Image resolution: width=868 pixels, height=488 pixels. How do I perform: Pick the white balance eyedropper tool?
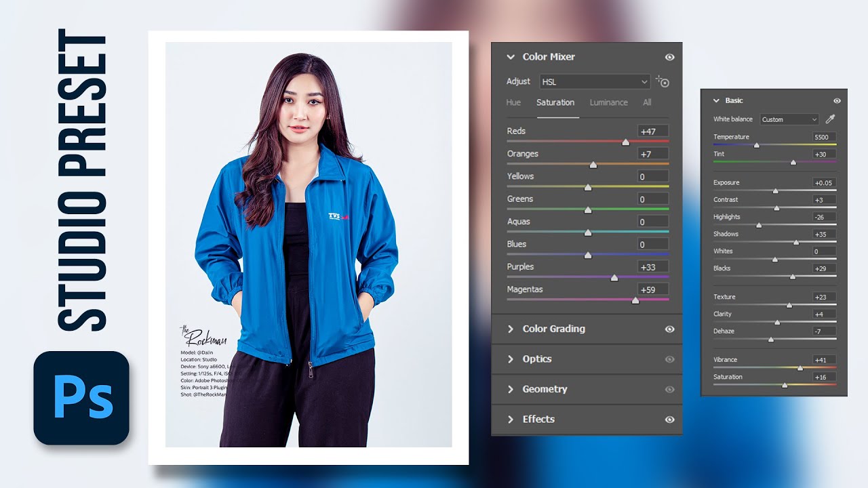(x=830, y=119)
